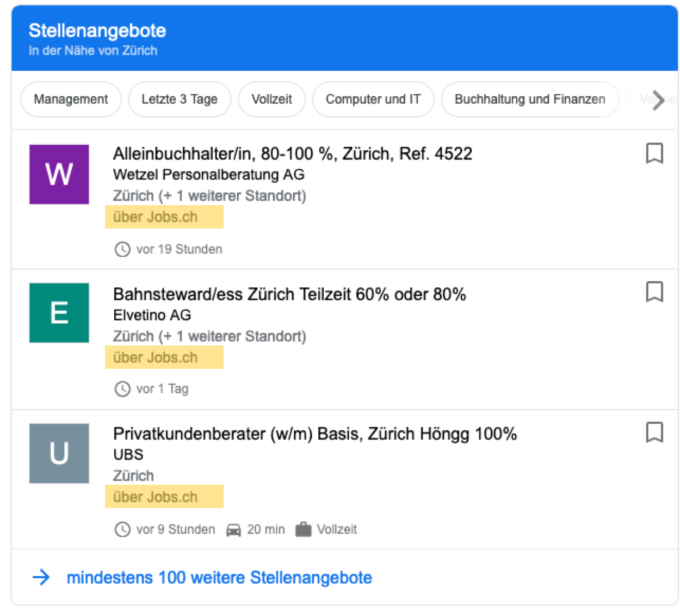Apply the Letzte 3 Tage filter

tap(180, 99)
